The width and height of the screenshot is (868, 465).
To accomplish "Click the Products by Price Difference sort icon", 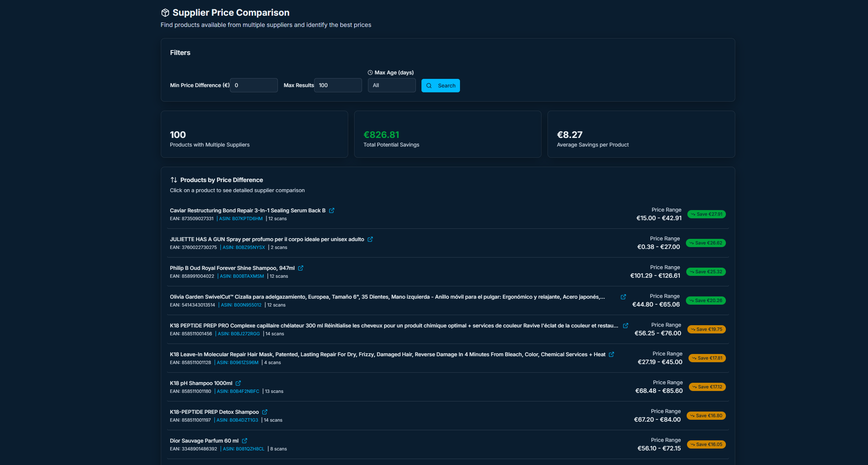I will click(x=174, y=180).
